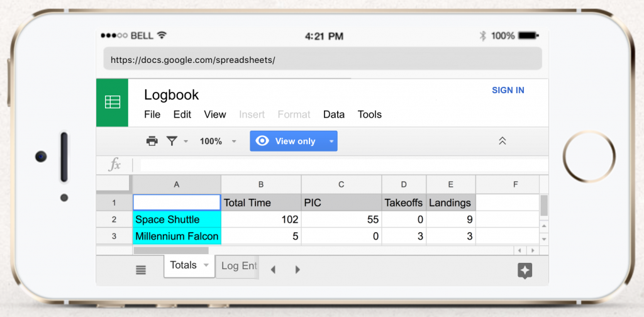Image resolution: width=644 pixels, height=317 pixels.
Task: Open the View menu
Action: click(215, 114)
